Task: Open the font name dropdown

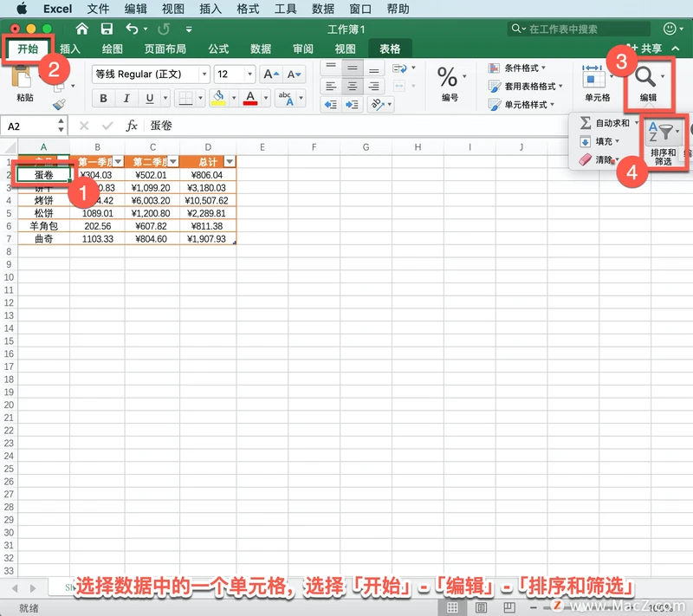Action: (x=204, y=75)
